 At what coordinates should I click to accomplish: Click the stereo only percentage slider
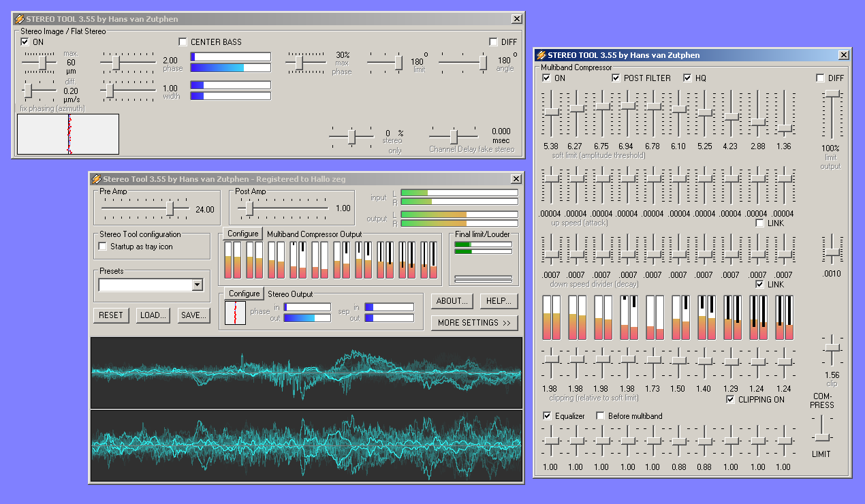pos(351,136)
